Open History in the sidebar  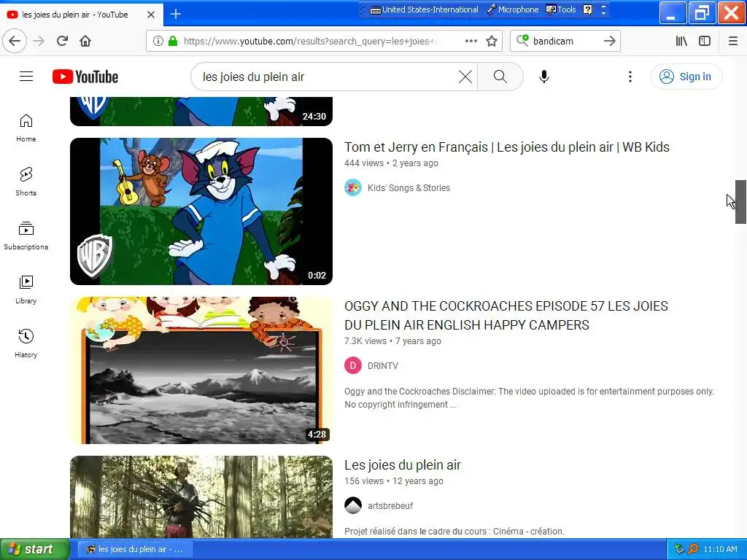tap(26, 343)
